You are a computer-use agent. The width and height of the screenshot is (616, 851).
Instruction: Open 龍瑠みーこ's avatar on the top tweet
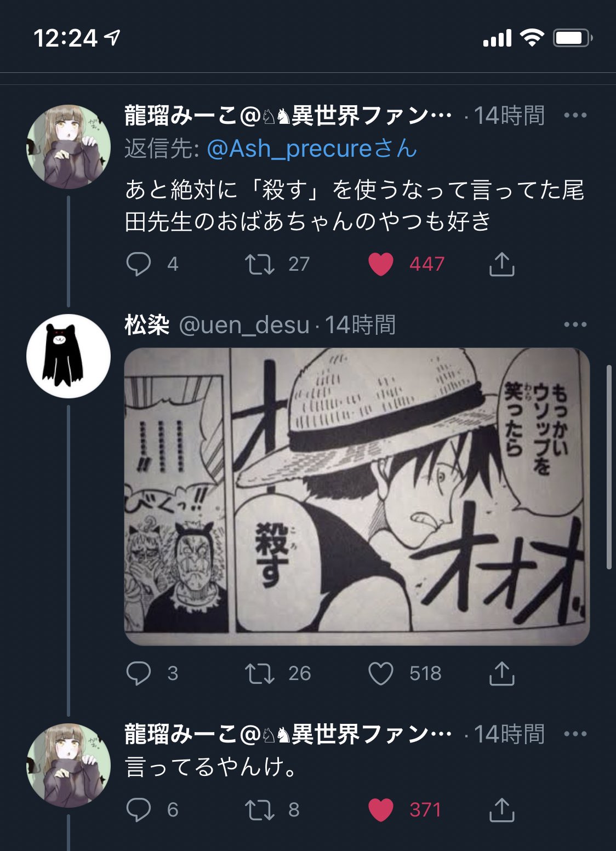pyautogui.click(x=69, y=147)
